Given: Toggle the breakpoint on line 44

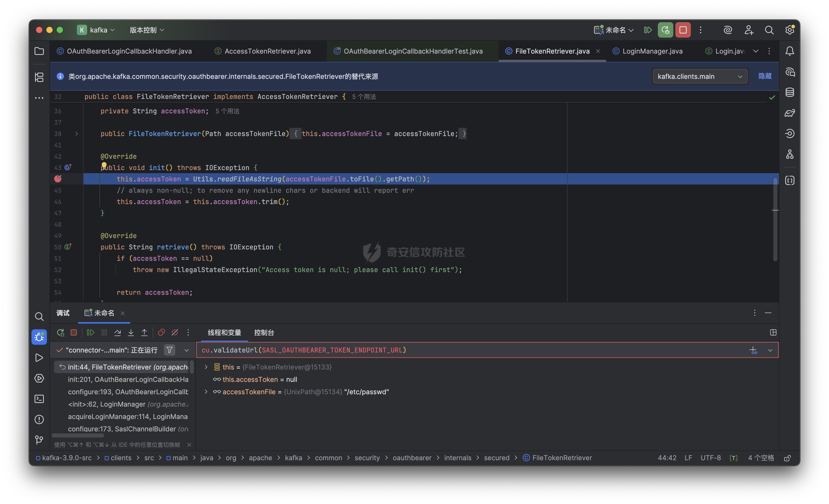Looking at the screenshot, I should [x=58, y=179].
